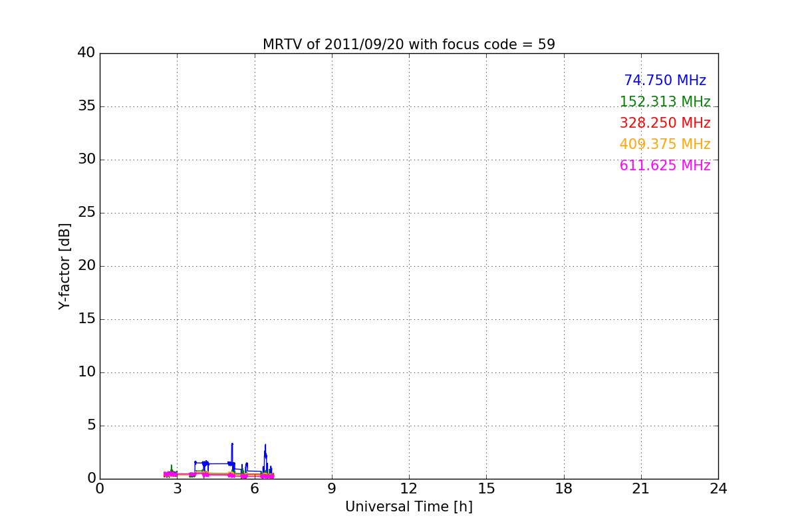Select the 611.625 MHz legend label
The height and width of the screenshot is (532, 798).
(665, 166)
